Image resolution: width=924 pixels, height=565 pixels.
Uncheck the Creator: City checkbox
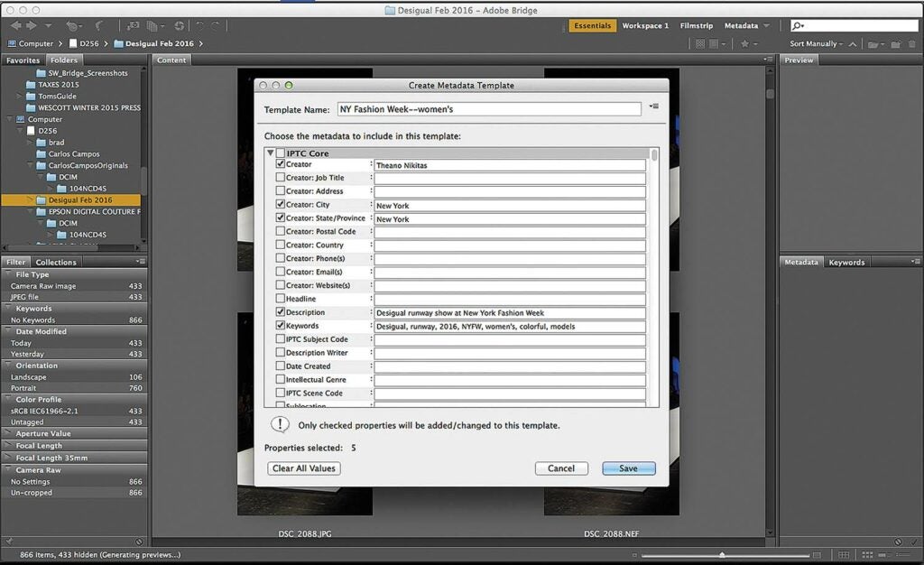coord(281,205)
